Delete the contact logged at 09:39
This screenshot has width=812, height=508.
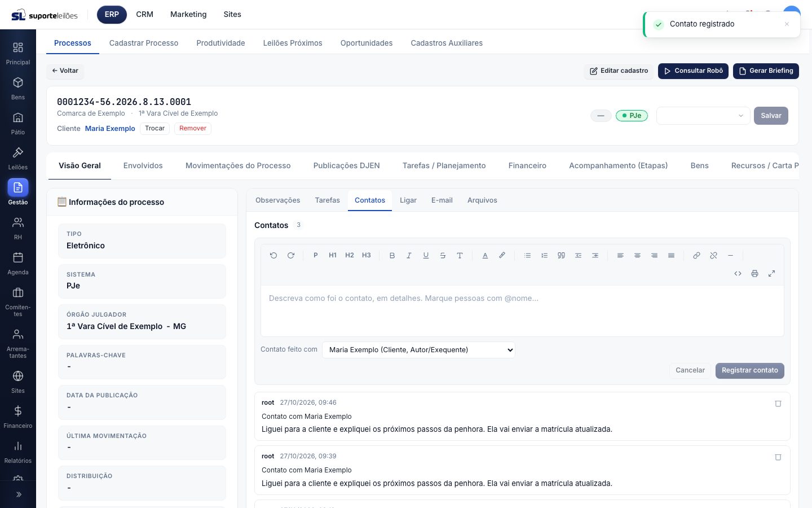click(778, 457)
